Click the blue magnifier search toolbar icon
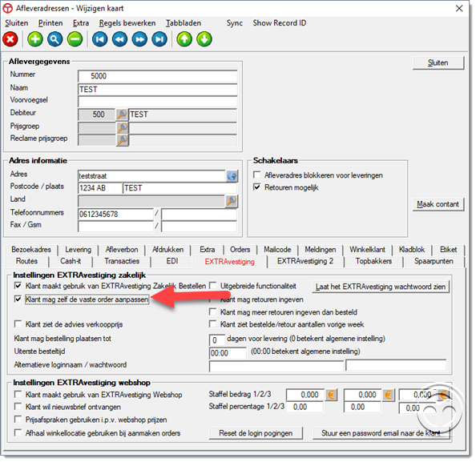476x462 pixels. pos(55,39)
